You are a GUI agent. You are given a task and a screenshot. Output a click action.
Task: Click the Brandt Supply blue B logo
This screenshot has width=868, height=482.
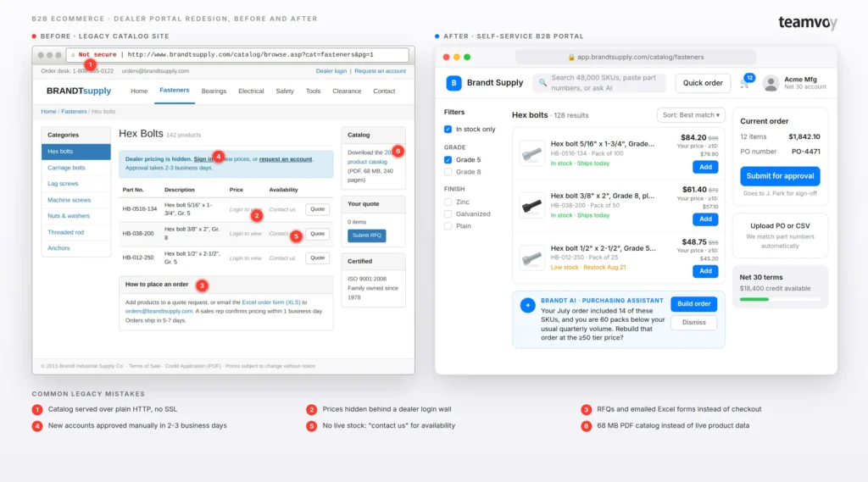(453, 83)
